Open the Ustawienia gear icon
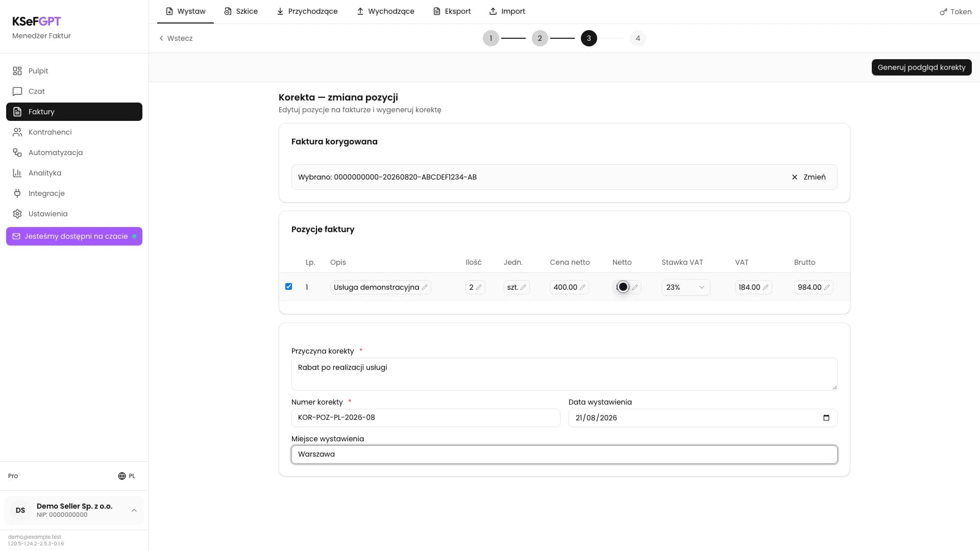The width and height of the screenshot is (980, 551). (x=17, y=214)
